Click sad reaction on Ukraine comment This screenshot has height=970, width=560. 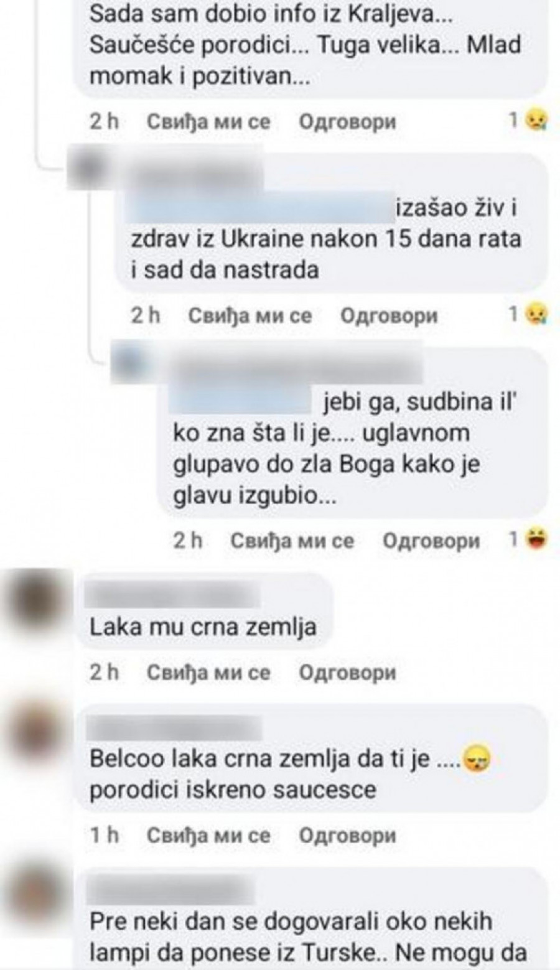(534, 315)
